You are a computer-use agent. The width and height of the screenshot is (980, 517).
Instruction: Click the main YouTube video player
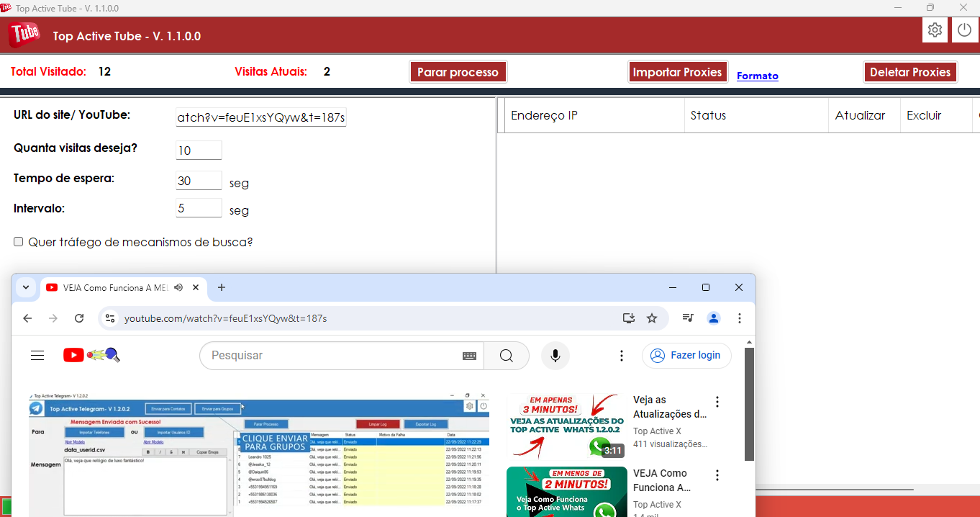click(x=259, y=455)
